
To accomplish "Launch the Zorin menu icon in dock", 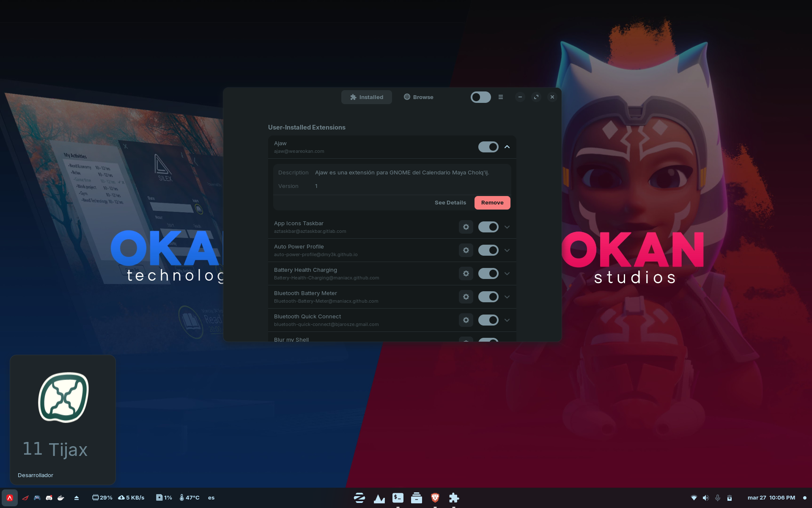I will (359, 498).
